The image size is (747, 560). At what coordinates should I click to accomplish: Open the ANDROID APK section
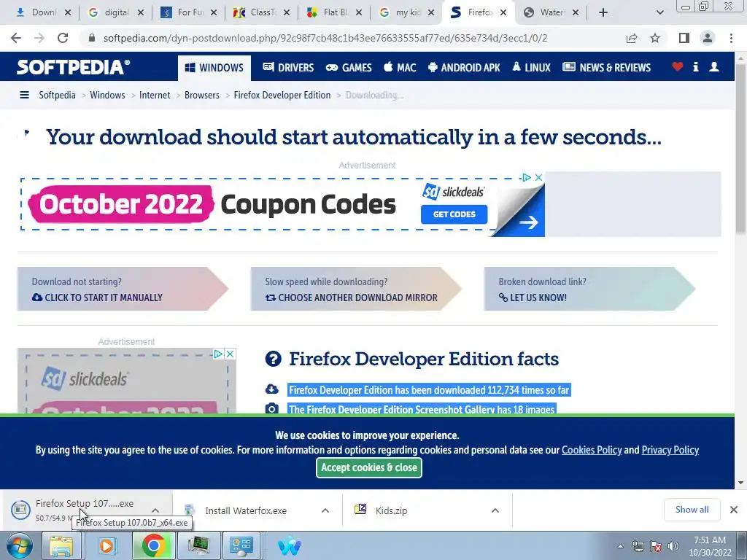click(464, 68)
